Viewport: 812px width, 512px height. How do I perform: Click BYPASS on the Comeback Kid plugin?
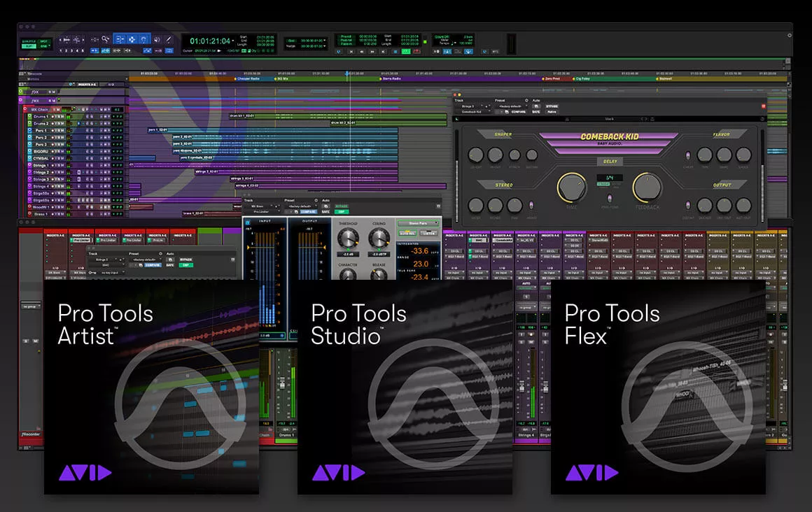[x=552, y=106]
